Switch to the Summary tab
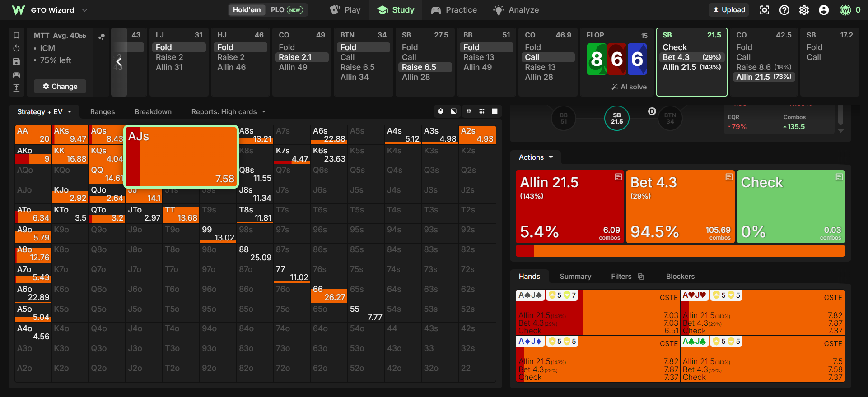868x397 pixels. tap(575, 277)
